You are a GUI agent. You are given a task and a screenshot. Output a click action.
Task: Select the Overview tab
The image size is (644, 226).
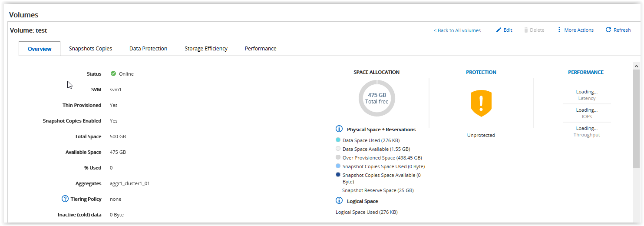40,49
